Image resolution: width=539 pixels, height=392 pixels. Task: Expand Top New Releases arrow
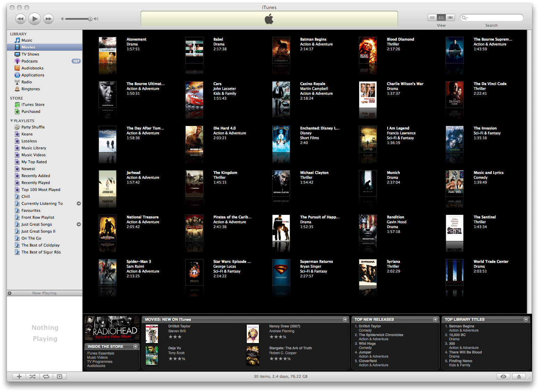tap(435, 319)
